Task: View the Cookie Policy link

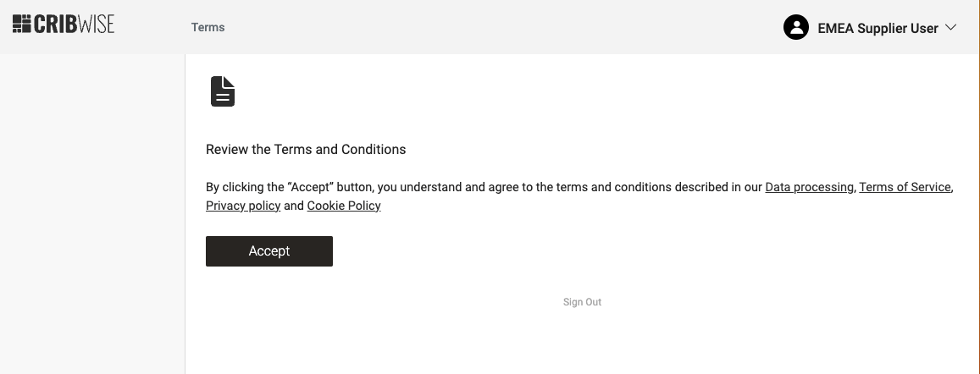Action: point(344,206)
